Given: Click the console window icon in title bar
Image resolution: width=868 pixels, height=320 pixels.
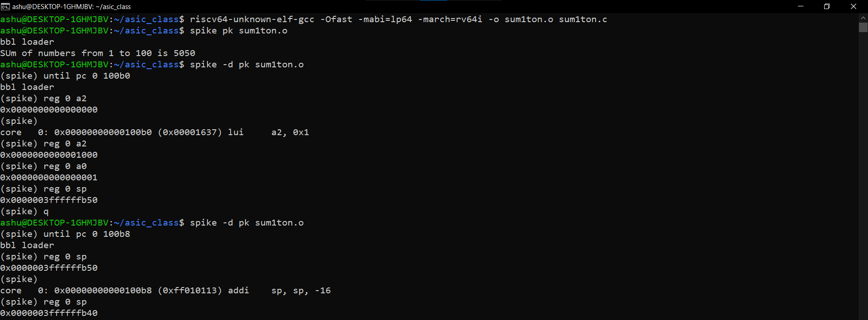Looking at the screenshot, I should coord(5,6).
